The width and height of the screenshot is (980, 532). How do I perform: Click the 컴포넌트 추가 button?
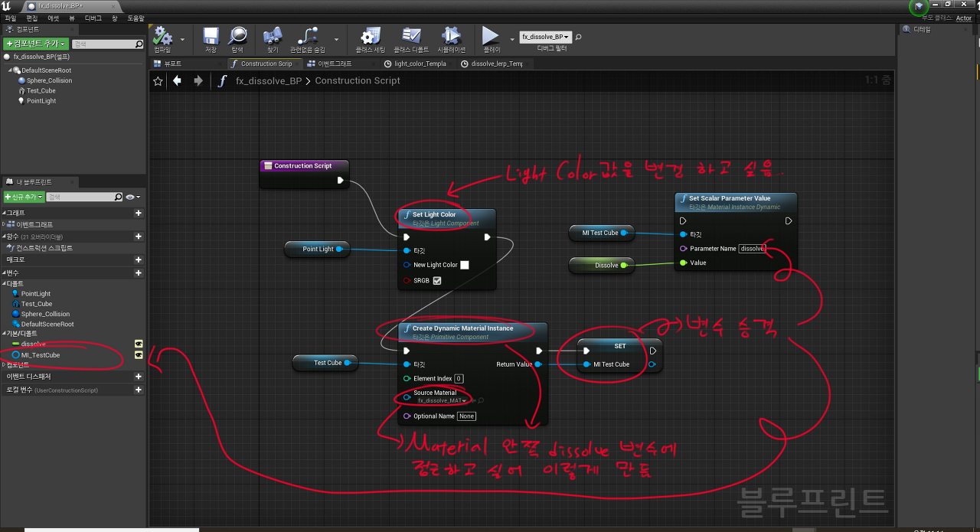35,44
